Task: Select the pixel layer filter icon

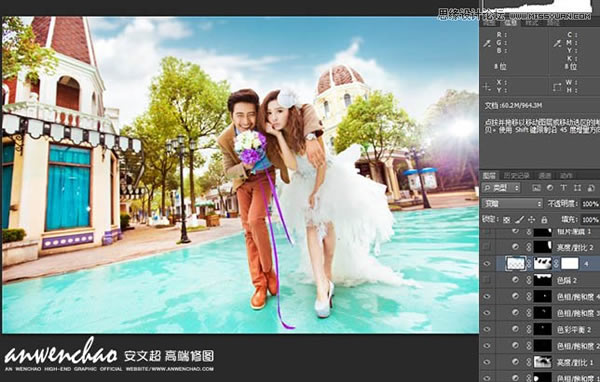Action: point(536,188)
